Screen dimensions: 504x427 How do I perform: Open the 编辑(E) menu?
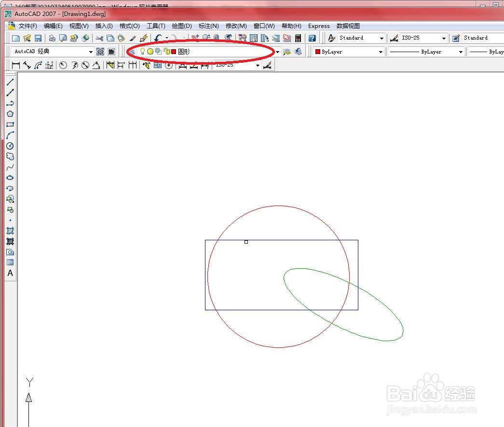coord(53,26)
